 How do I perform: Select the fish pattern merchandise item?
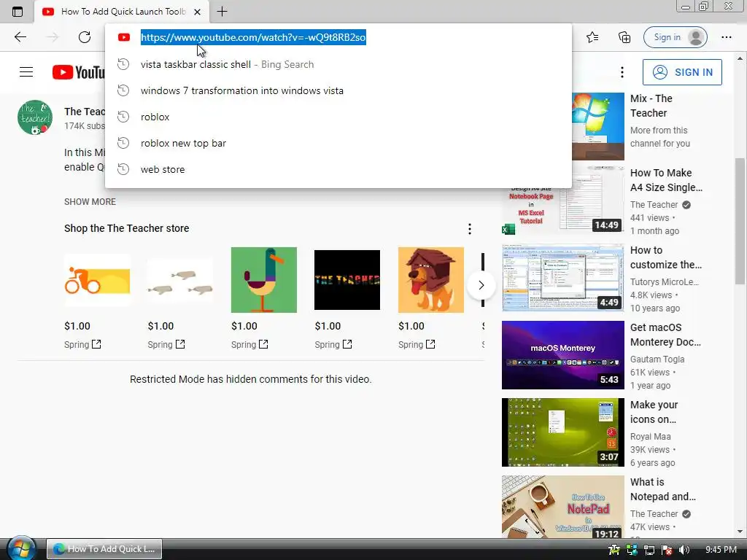coord(181,280)
